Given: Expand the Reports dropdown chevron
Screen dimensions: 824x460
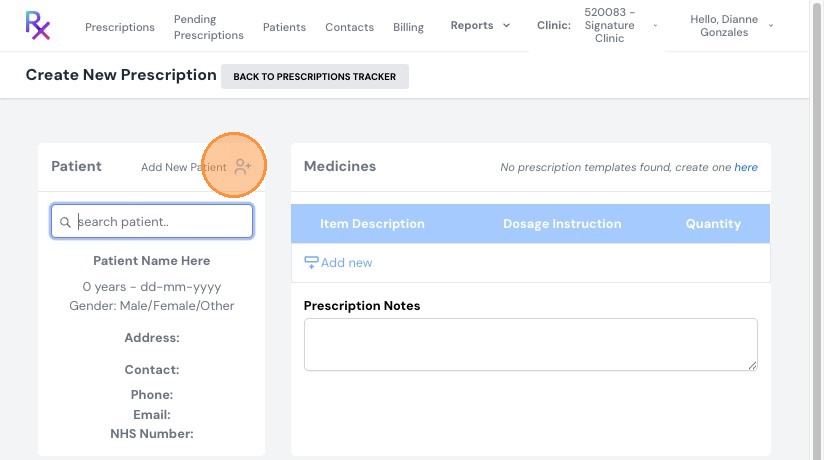Looking at the screenshot, I should [506, 25].
